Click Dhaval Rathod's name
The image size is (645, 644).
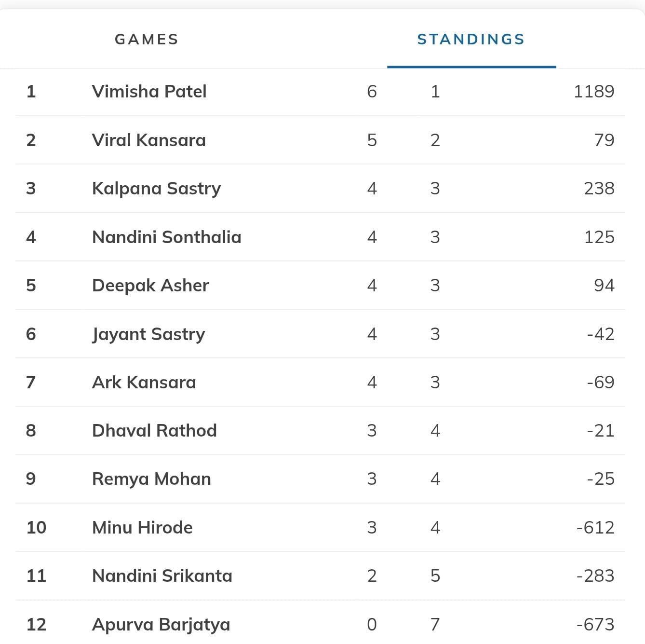154,430
